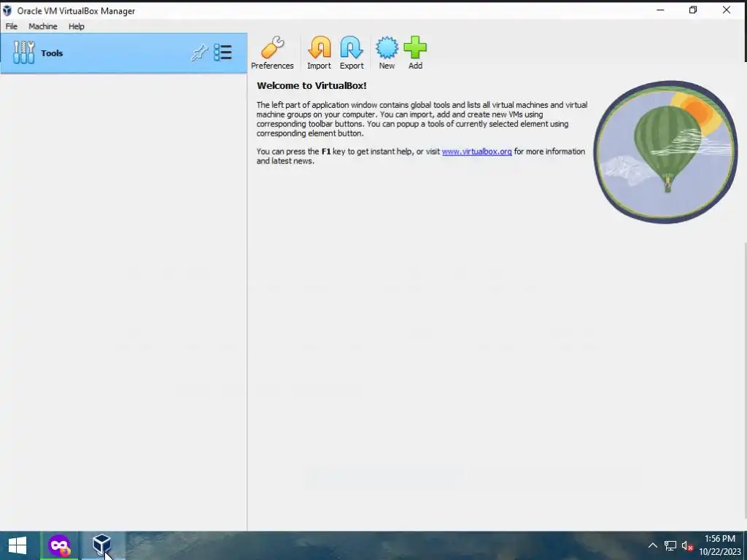
Task: Show hidden system tray icons
Action: click(653, 545)
